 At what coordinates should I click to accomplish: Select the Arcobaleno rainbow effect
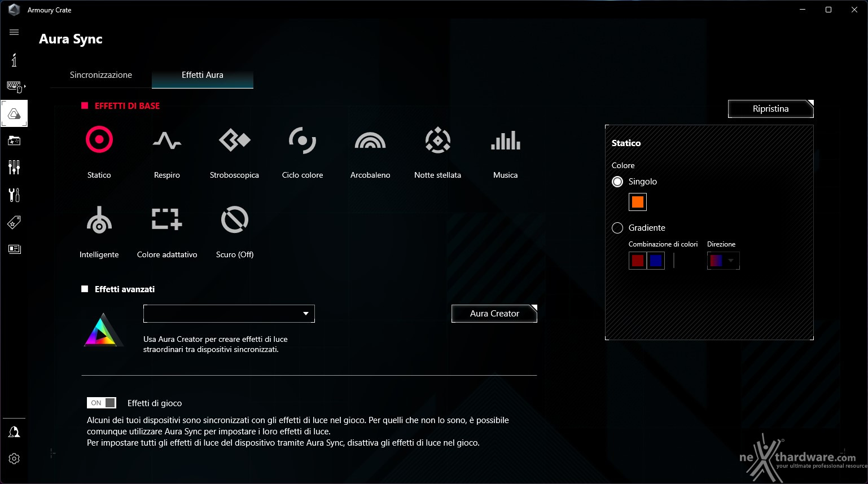tap(370, 140)
